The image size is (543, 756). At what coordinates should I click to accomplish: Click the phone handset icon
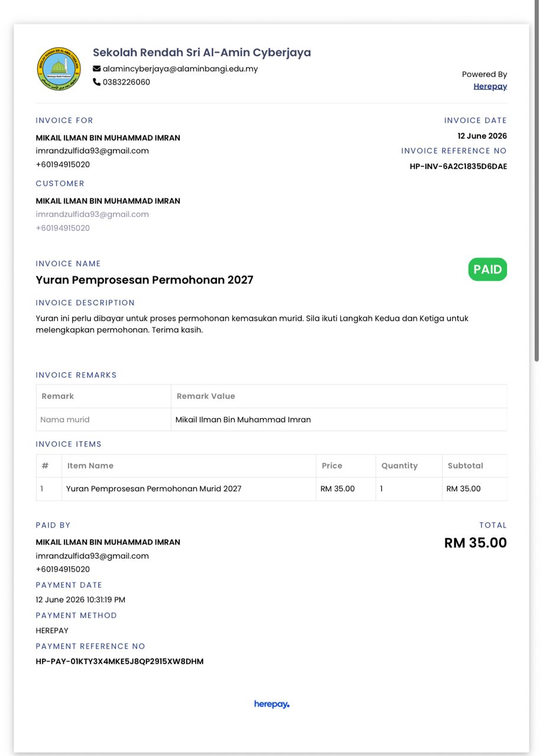(x=97, y=82)
